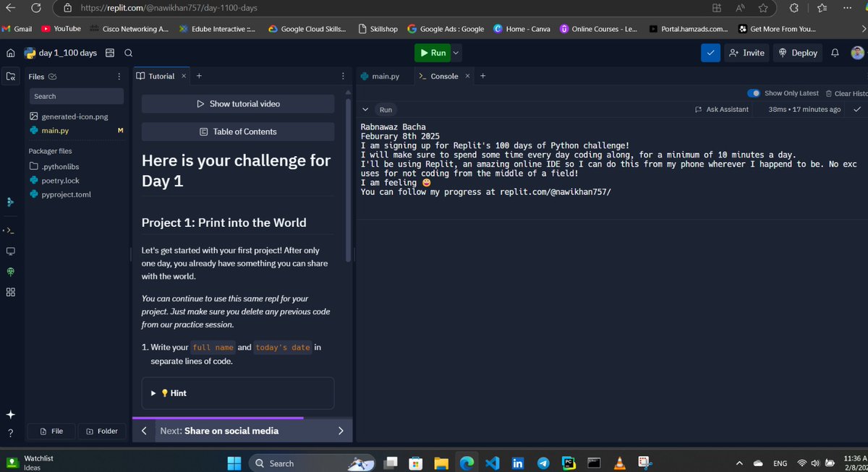Show hidden system tray icons chevron

739,463
